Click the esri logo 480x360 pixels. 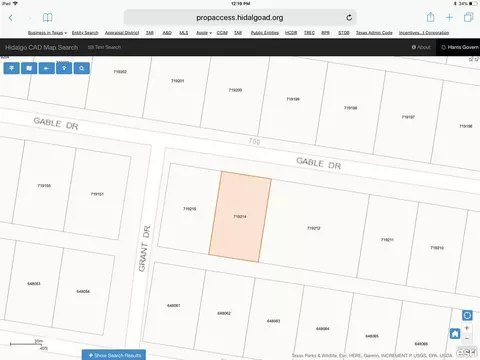(466, 352)
